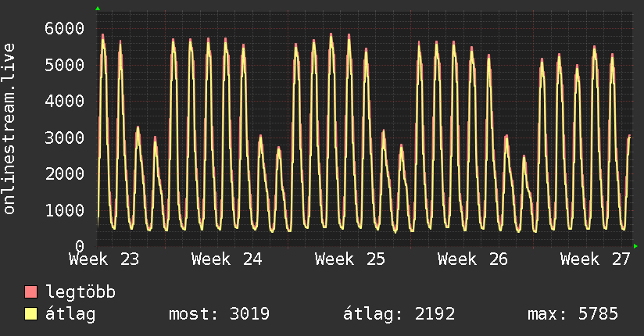Click the 6000 y-axis label
Image resolution: width=644 pixels, height=336 pixels.
point(65,29)
